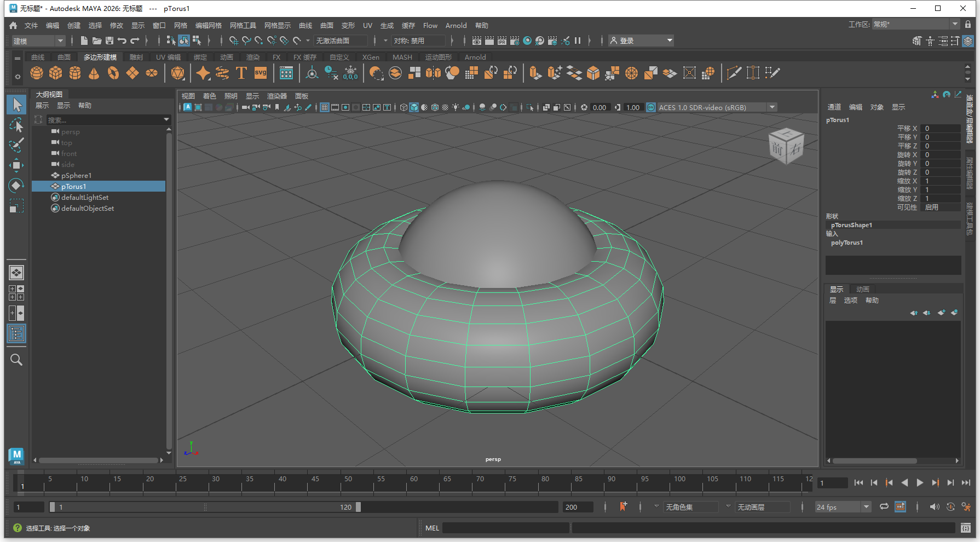Select the Scale tool in toolbox

(16, 206)
